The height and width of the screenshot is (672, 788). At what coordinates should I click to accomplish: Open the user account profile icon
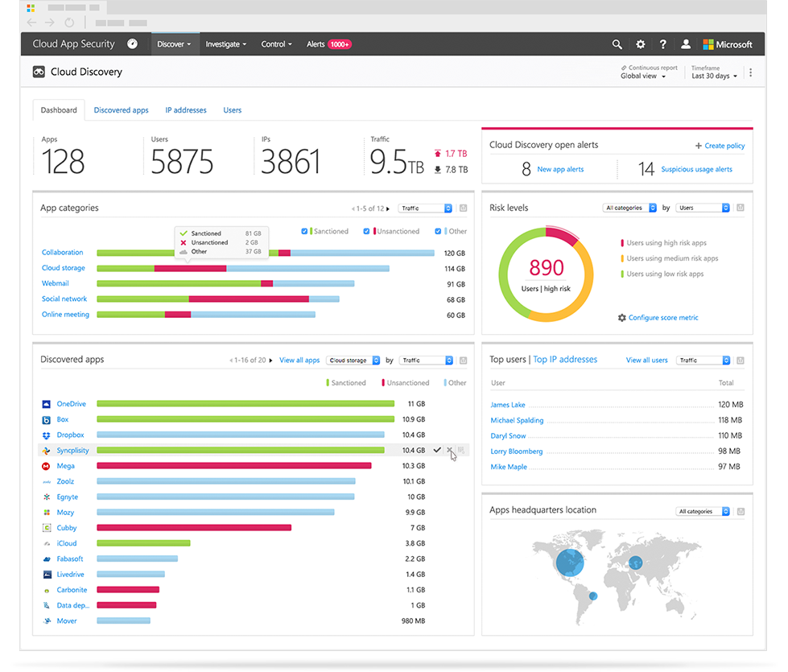(686, 44)
